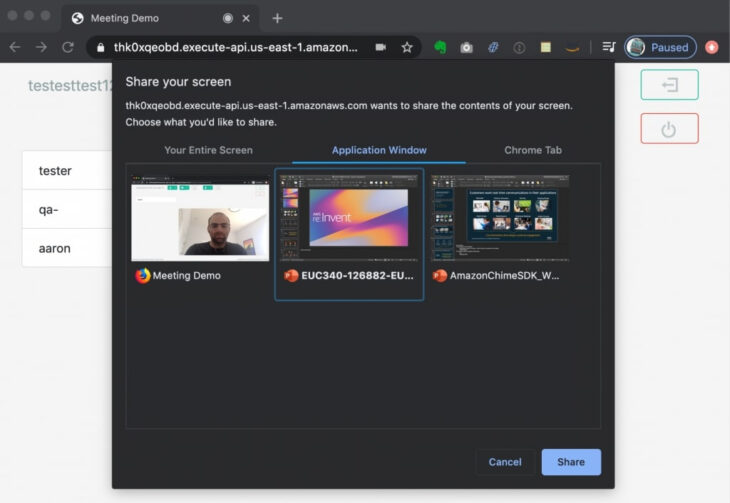Click the 'Meeting Demo' window label
This screenshot has width=730, height=503.
[187, 276]
